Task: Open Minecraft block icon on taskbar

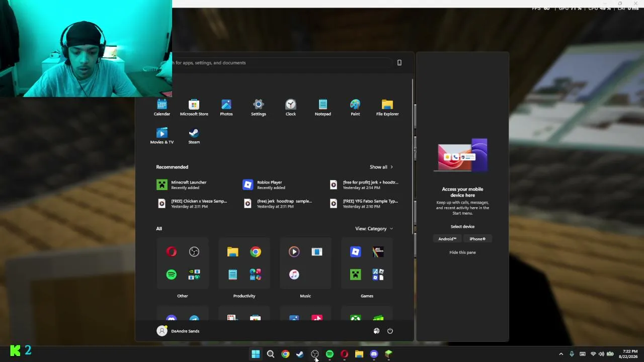Action: coord(388,354)
